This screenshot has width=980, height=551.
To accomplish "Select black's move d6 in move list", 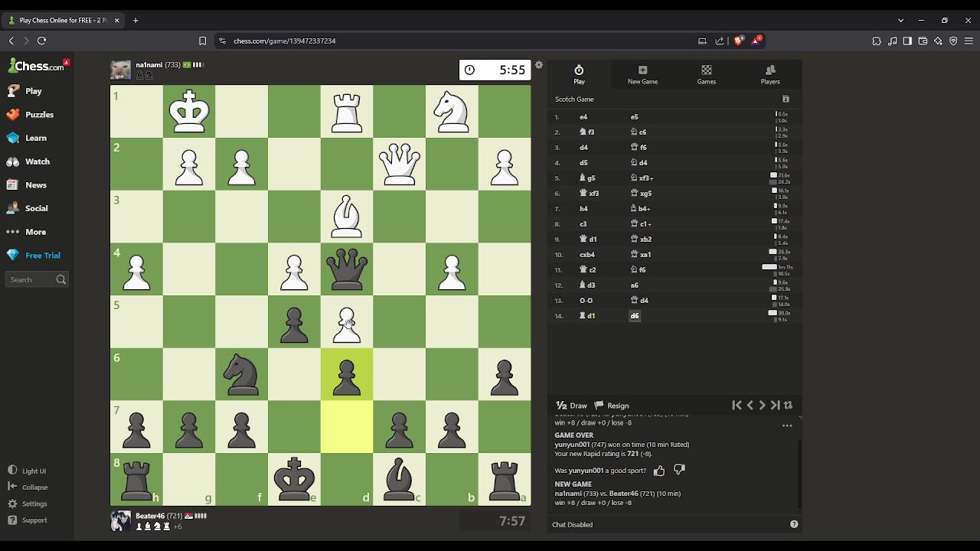I will (x=635, y=315).
